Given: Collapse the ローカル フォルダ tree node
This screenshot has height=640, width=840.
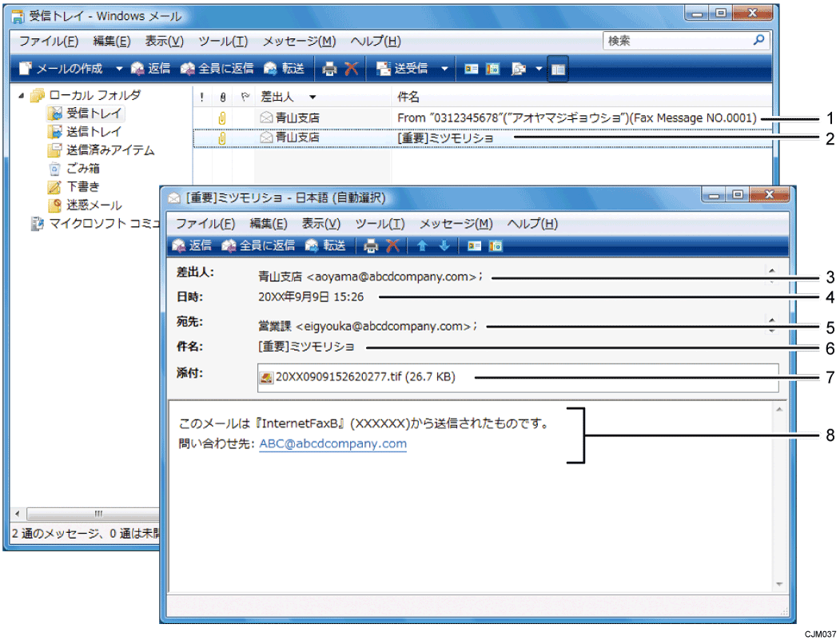Looking at the screenshot, I should (x=22, y=95).
